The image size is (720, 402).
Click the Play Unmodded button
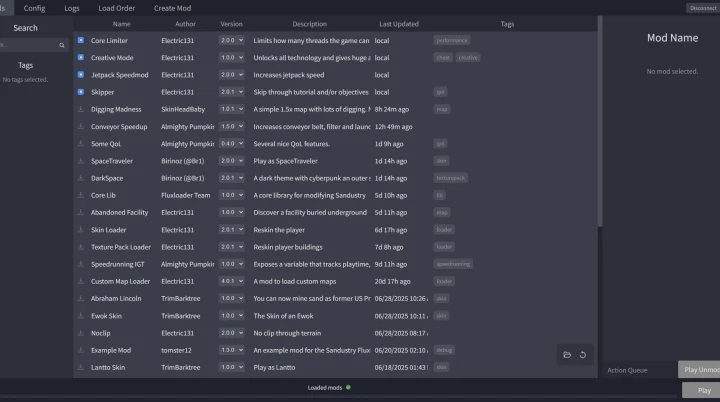[x=699, y=369]
